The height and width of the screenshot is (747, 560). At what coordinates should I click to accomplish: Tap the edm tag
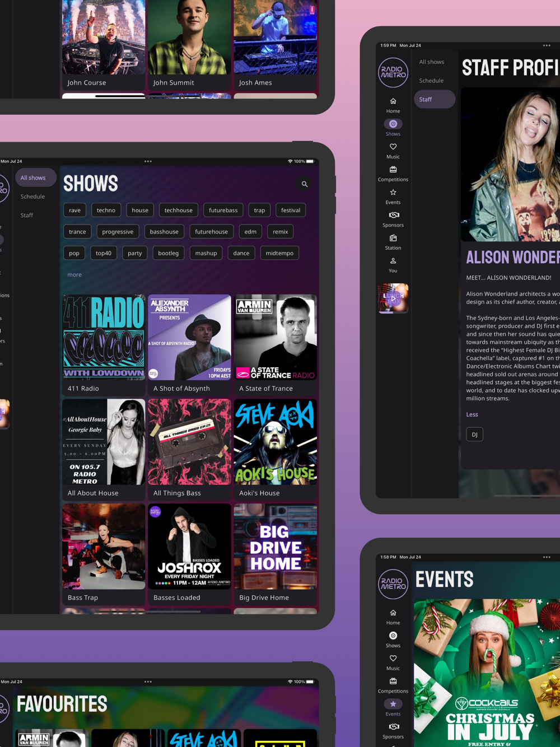point(250,232)
